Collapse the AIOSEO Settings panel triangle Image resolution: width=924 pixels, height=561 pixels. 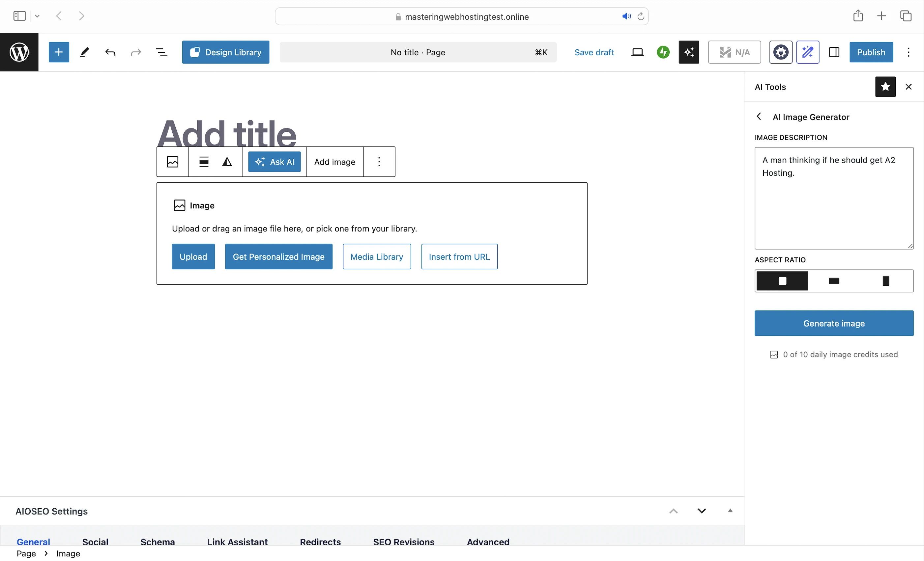point(730,511)
